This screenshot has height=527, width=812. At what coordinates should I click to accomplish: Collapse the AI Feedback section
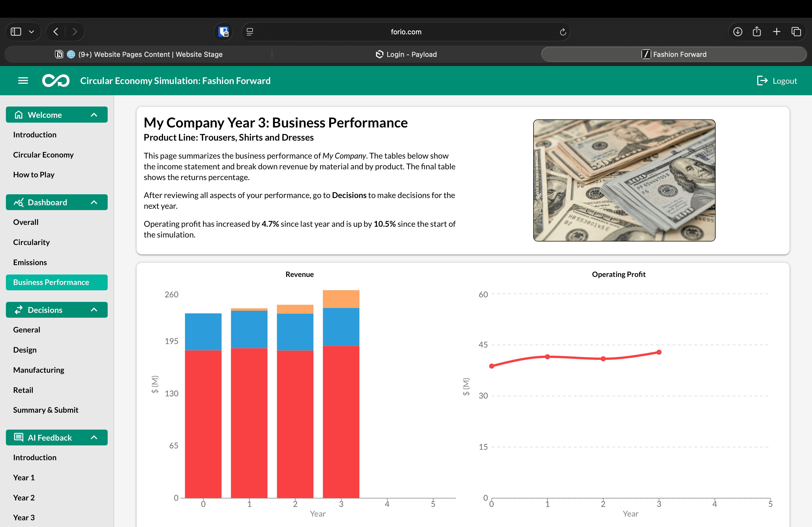pyautogui.click(x=94, y=438)
